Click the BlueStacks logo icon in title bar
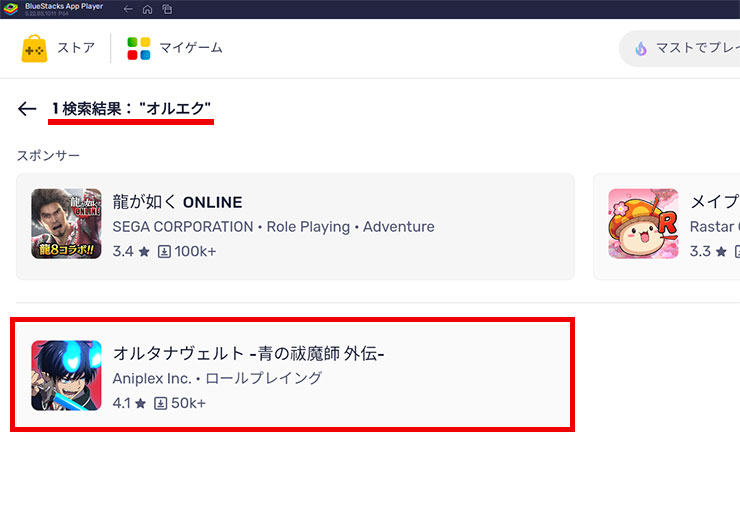Screen dimensions: 740x523 click(x=10, y=8)
